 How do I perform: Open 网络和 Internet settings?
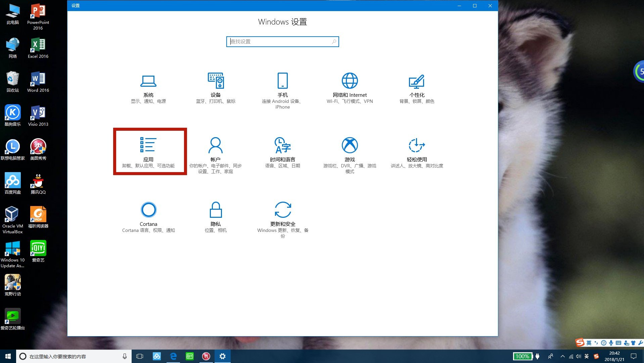(350, 88)
